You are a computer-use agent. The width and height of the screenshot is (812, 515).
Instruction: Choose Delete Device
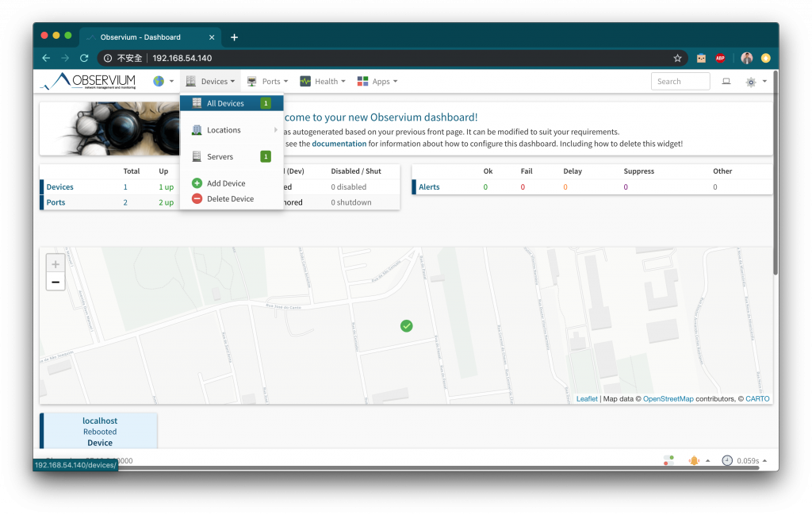point(232,199)
